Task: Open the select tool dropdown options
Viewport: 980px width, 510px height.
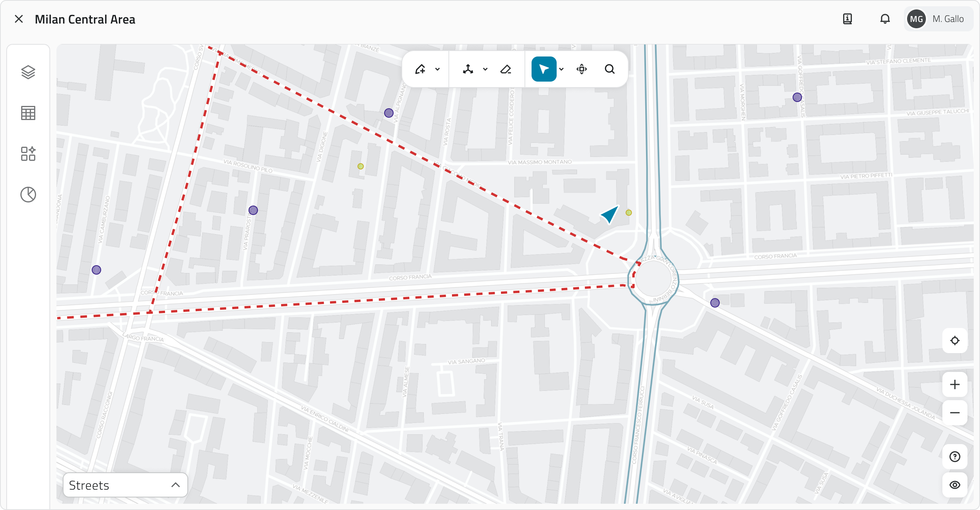Action: click(561, 69)
